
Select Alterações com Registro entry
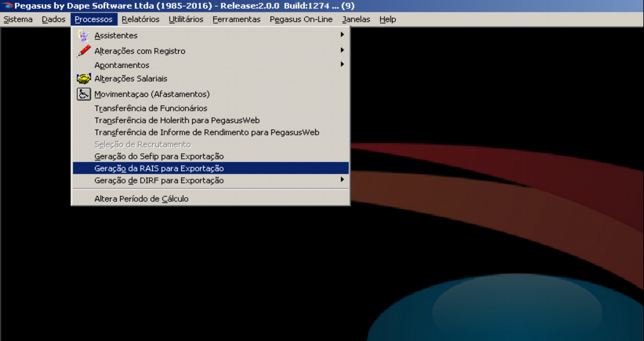pos(211,51)
